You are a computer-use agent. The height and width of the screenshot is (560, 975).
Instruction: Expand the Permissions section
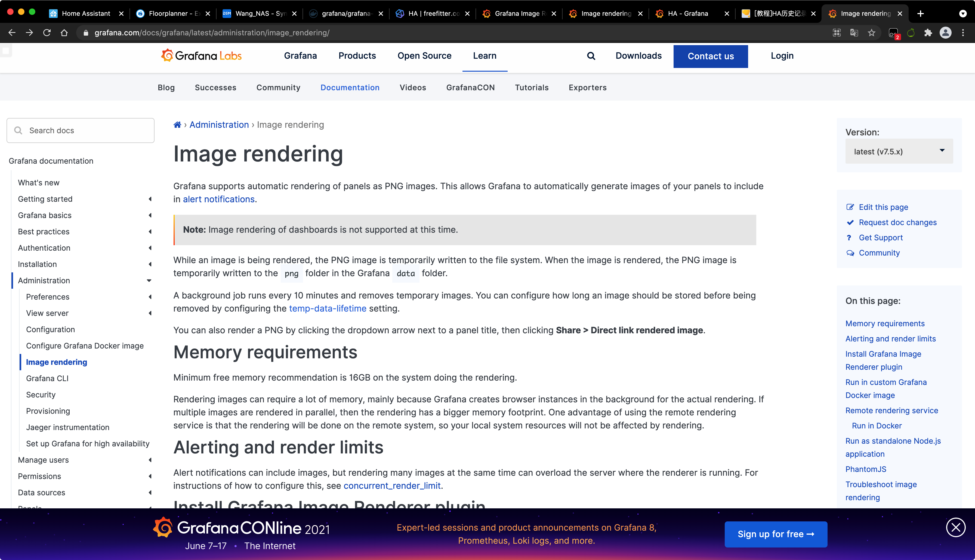click(x=150, y=476)
